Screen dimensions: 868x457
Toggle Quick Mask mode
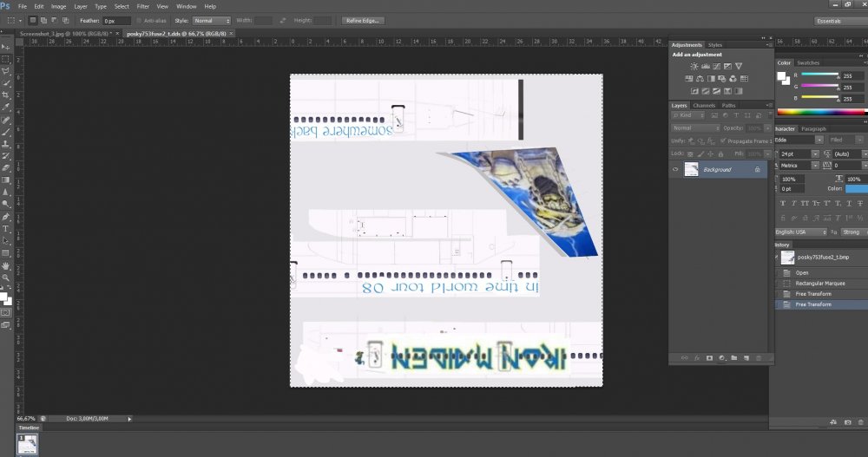pos(5,312)
